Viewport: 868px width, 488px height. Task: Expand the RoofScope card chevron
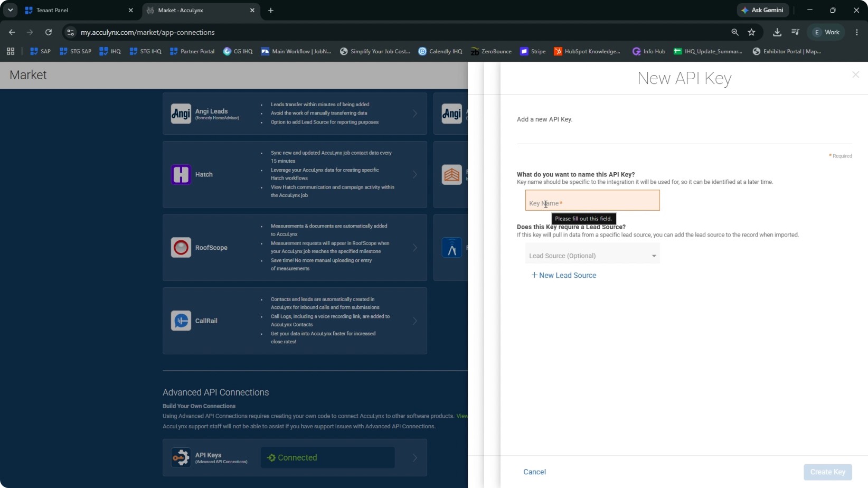coord(415,248)
